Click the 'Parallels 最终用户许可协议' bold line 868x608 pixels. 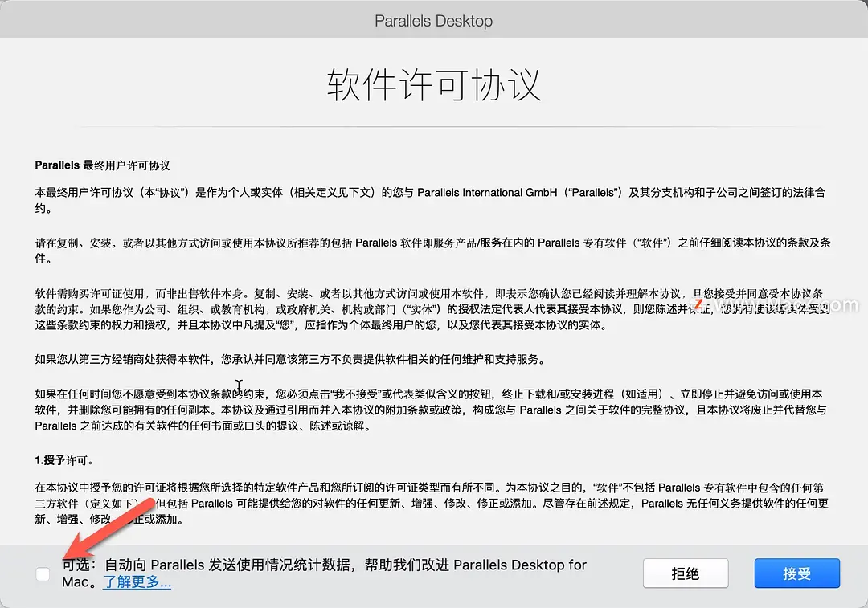click(x=102, y=165)
